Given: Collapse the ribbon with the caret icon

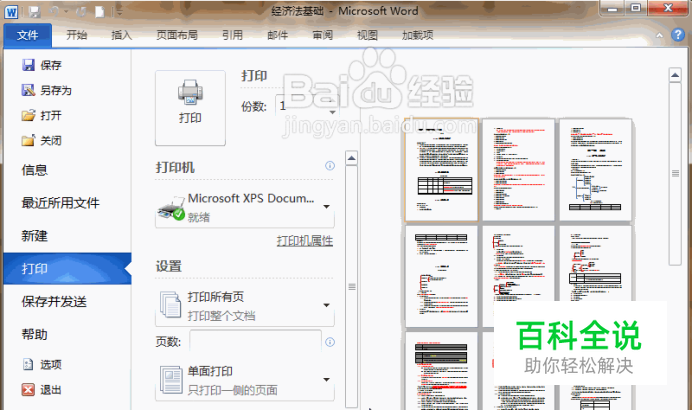Looking at the screenshot, I should (659, 35).
